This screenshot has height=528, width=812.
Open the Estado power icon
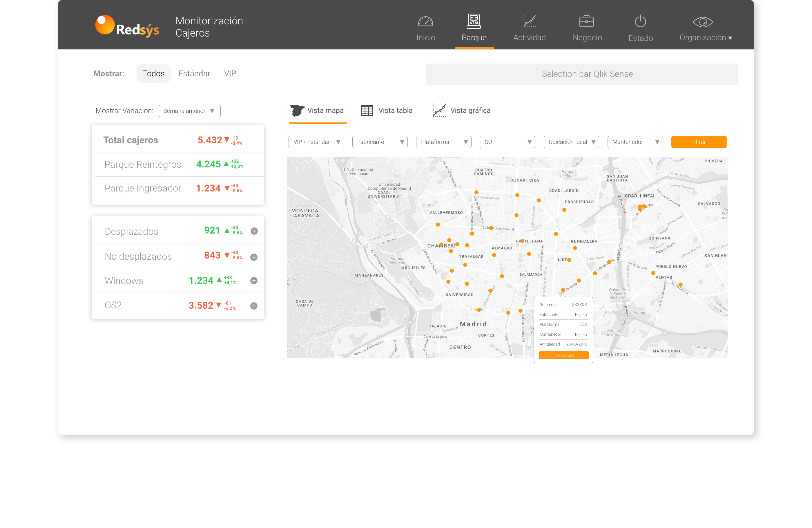tap(640, 21)
